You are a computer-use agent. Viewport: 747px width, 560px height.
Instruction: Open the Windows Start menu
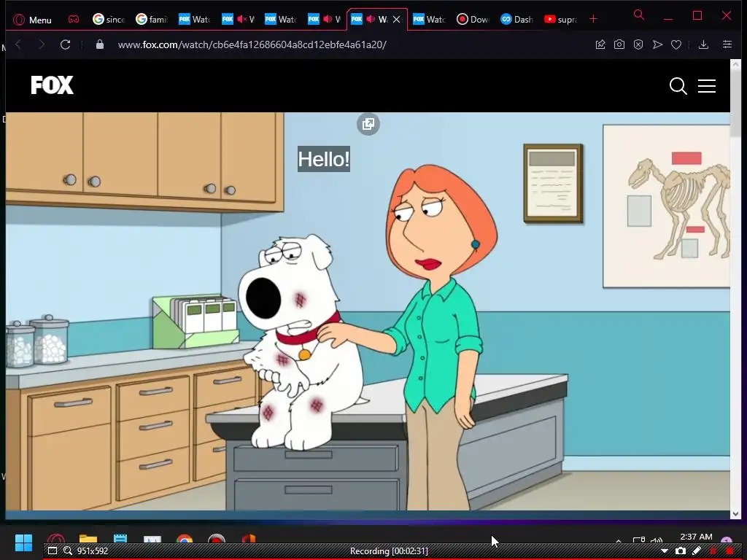click(23, 542)
